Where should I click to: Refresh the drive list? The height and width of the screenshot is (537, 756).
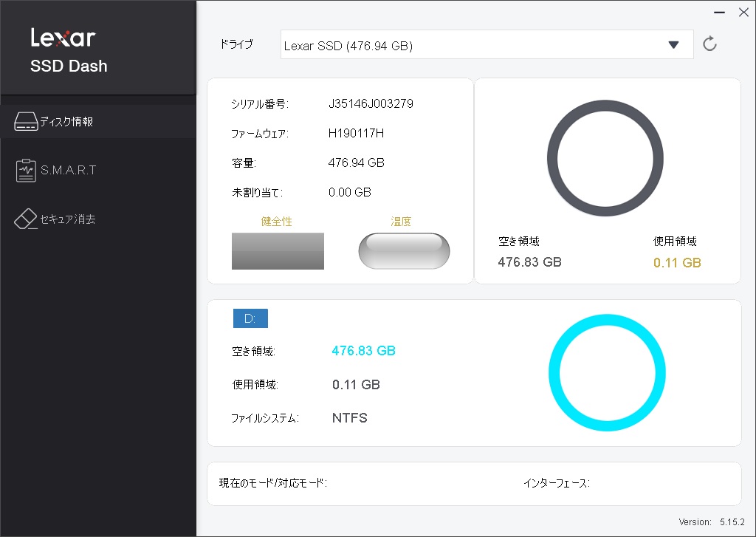[709, 44]
